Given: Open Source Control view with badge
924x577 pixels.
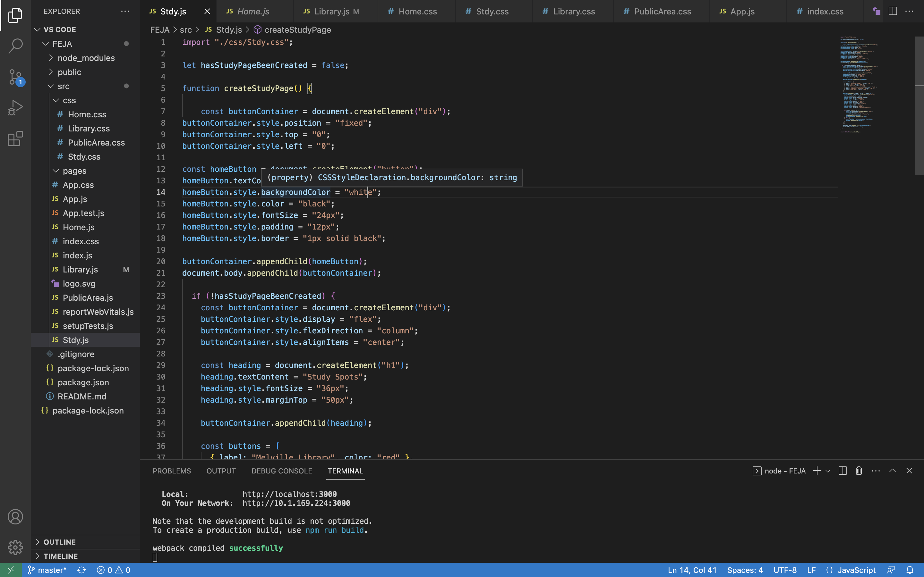Looking at the screenshot, I should [15, 77].
